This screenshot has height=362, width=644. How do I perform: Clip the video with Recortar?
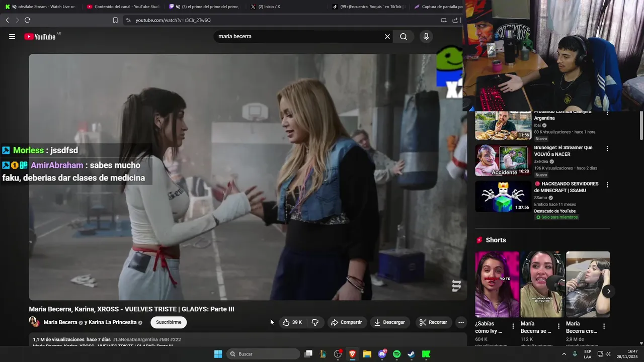click(x=433, y=322)
